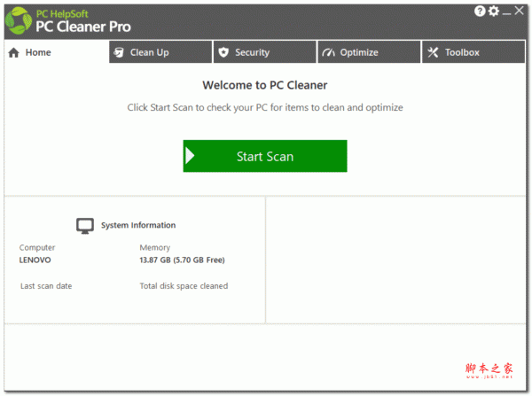Click the 'Click Start Scan to check' instruction text

pyautogui.click(x=265, y=107)
